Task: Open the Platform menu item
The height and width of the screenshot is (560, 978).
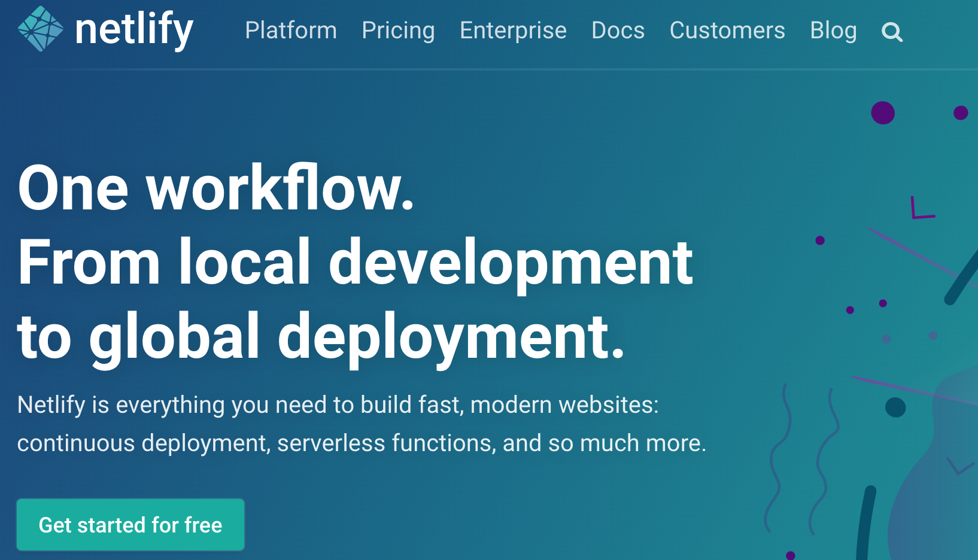Action: [x=291, y=31]
